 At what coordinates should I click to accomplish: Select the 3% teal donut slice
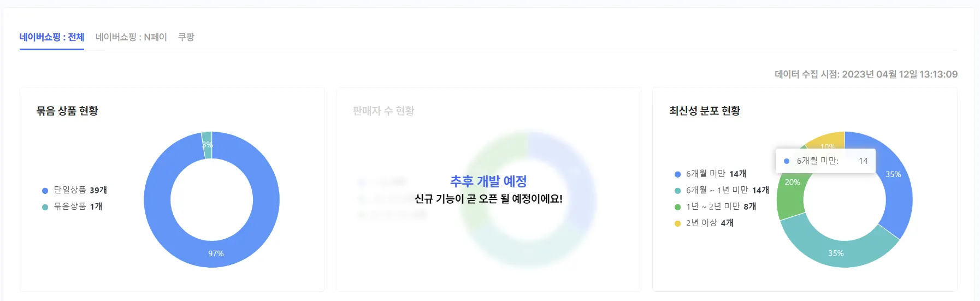coord(206,145)
